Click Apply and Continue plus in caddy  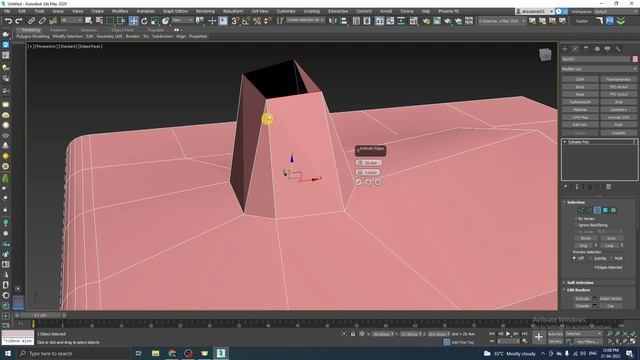[x=368, y=182]
